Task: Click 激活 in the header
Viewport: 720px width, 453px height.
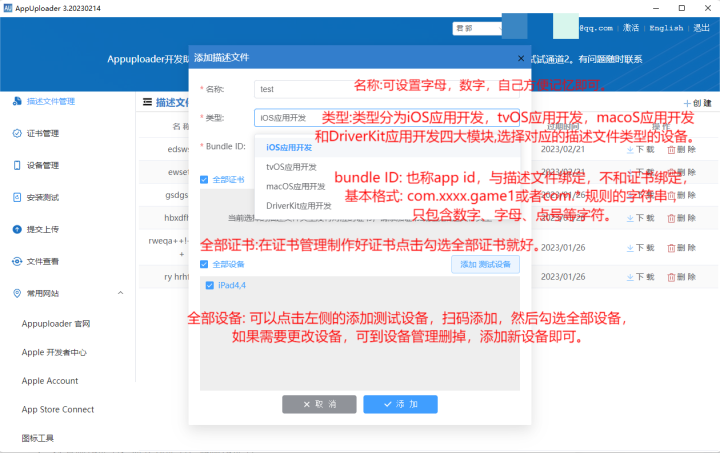Action: pyautogui.click(x=631, y=28)
